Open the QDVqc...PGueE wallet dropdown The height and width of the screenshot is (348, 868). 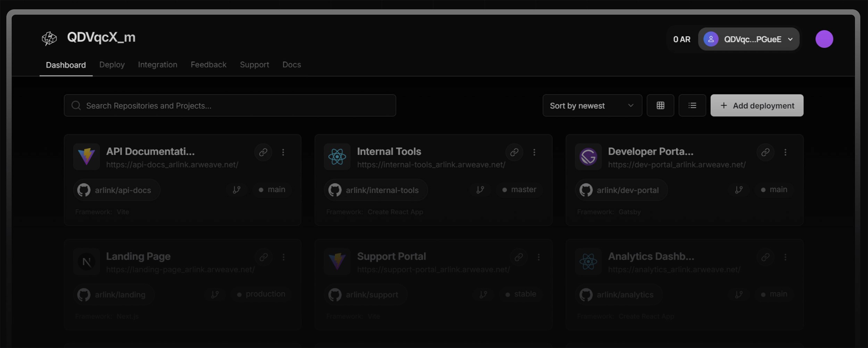pyautogui.click(x=749, y=39)
